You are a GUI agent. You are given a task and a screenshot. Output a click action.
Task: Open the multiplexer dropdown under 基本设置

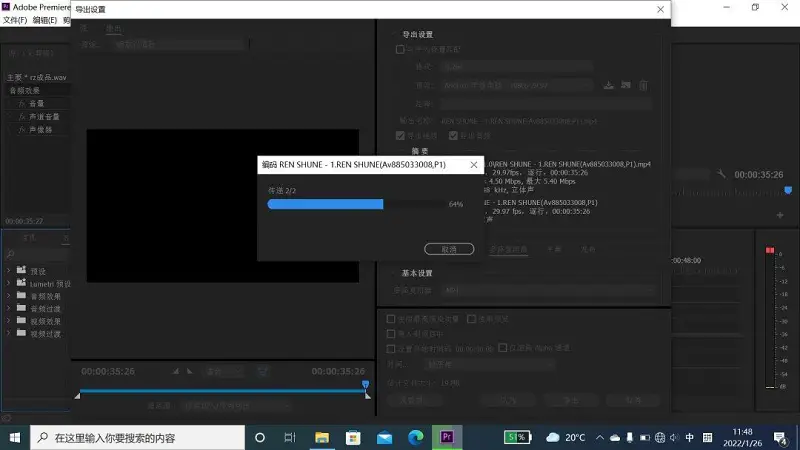pyautogui.click(x=548, y=290)
